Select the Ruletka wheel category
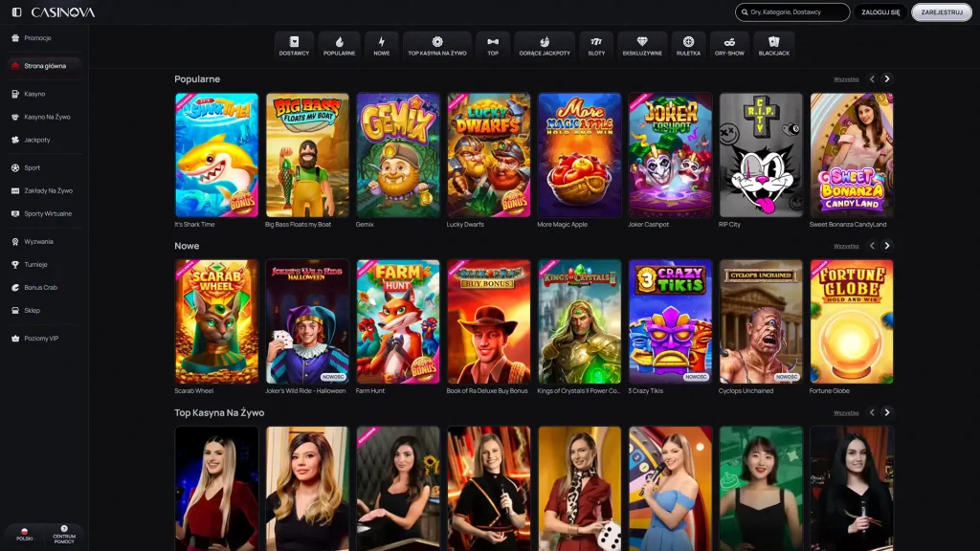980x551 pixels. [x=688, y=46]
